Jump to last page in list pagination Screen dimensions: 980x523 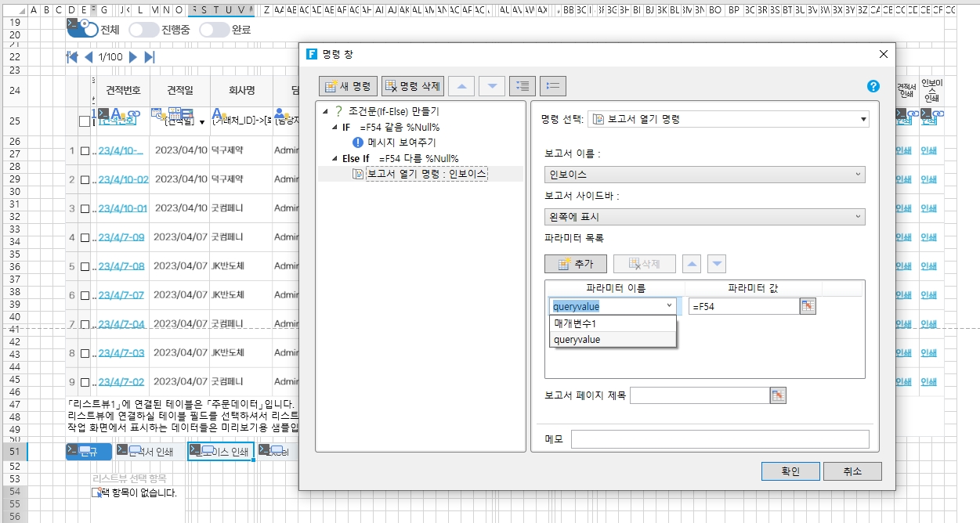150,57
